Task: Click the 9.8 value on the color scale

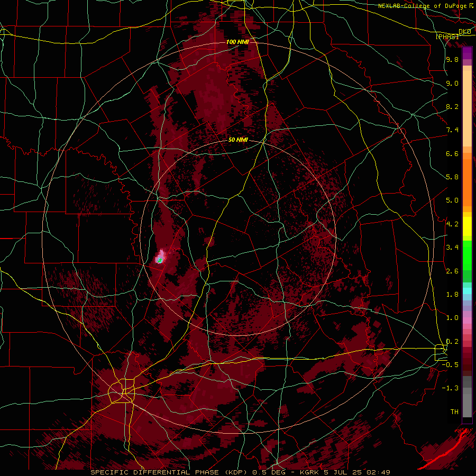Action: (452, 59)
